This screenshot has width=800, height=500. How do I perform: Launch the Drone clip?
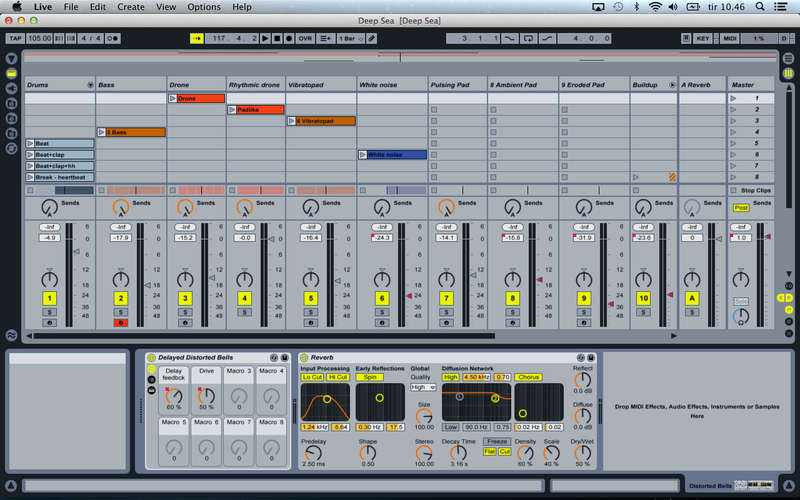click(172, 98)
